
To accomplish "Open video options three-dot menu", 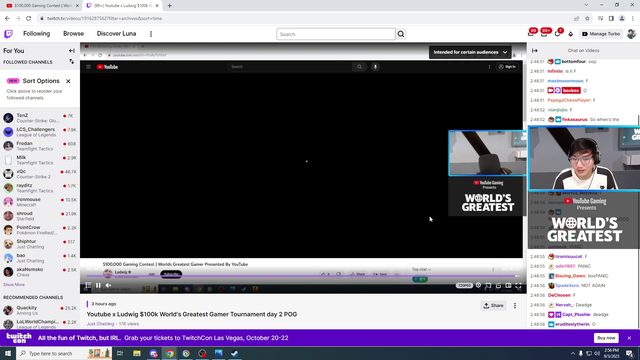I will click(515, 306).
